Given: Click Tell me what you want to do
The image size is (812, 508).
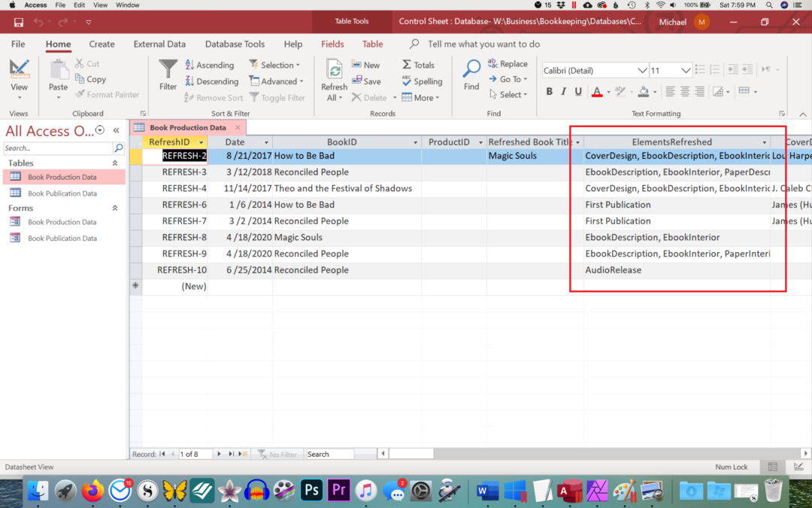Looking at the screenshot, I should pyautogui.click(x=483, y=44).
